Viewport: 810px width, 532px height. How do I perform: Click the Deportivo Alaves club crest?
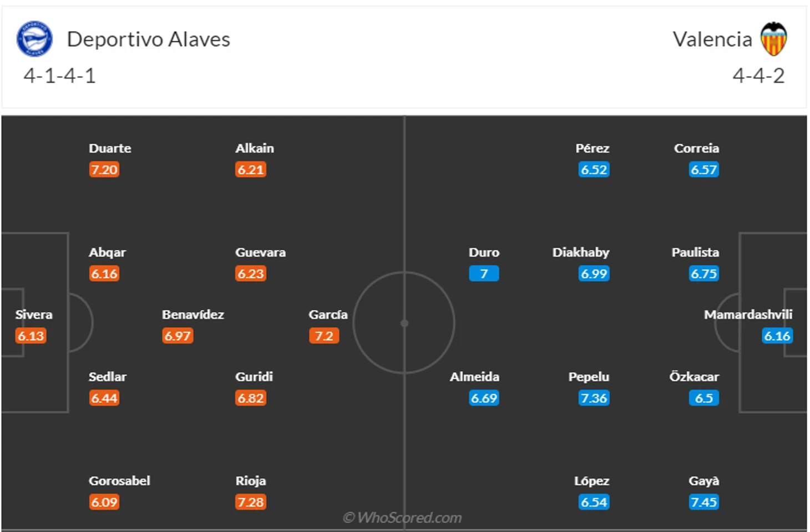[x=34, y=39]
